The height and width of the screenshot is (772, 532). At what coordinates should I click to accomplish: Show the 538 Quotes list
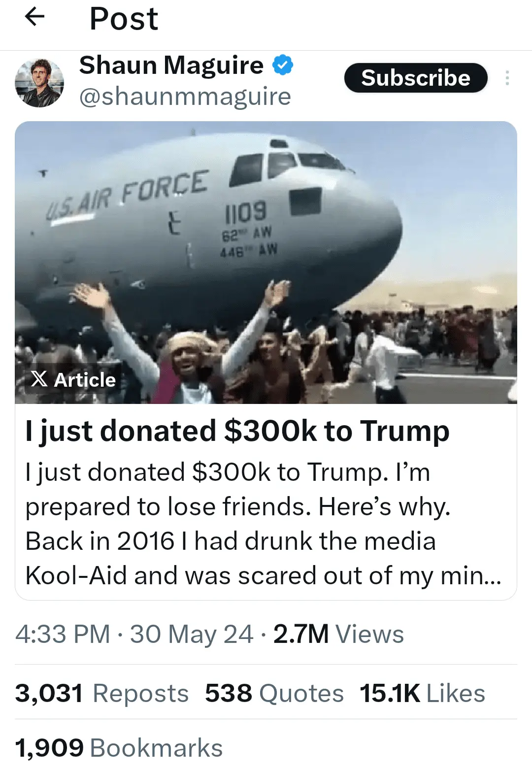(274, 693)
